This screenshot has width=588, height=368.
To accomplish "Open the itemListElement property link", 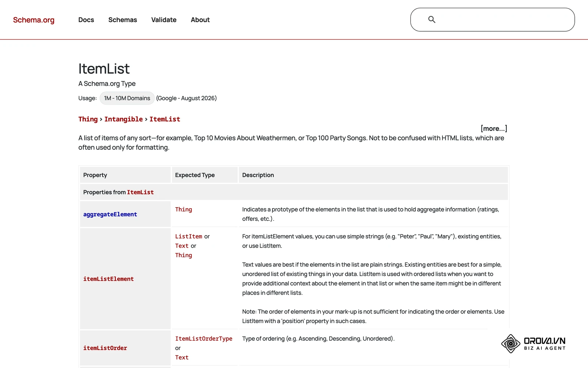I will [x=108, y=279].
